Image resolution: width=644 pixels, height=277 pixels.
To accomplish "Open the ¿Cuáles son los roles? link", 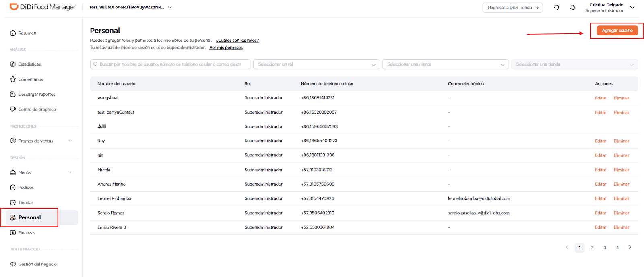I will click(237, 40).
